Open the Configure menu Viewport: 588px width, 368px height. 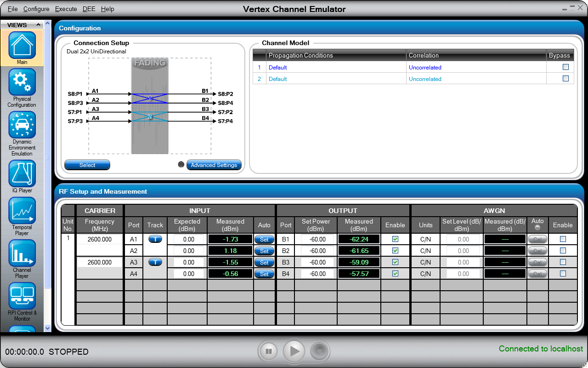(x=36, y=9)
